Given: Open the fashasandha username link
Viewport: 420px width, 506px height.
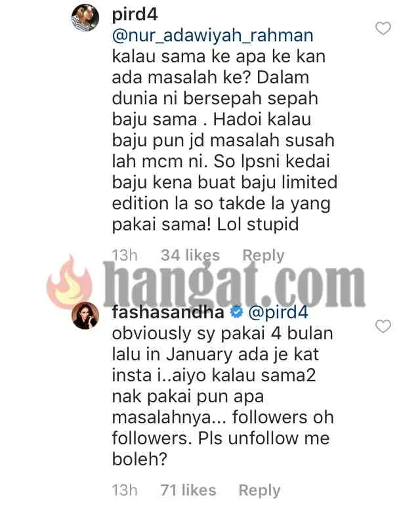Looking at the screenshot, I should pyautogui.click(x=168, y=312).
